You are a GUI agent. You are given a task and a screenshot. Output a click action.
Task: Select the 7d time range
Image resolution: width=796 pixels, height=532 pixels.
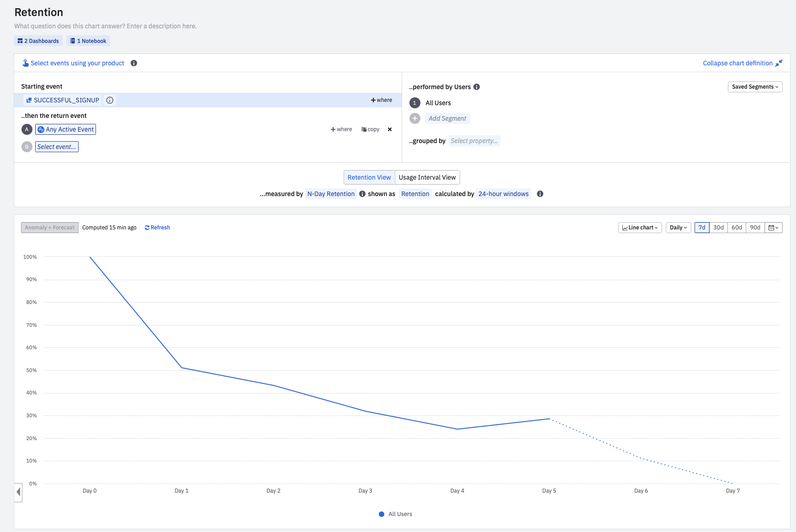click(702, 228)
